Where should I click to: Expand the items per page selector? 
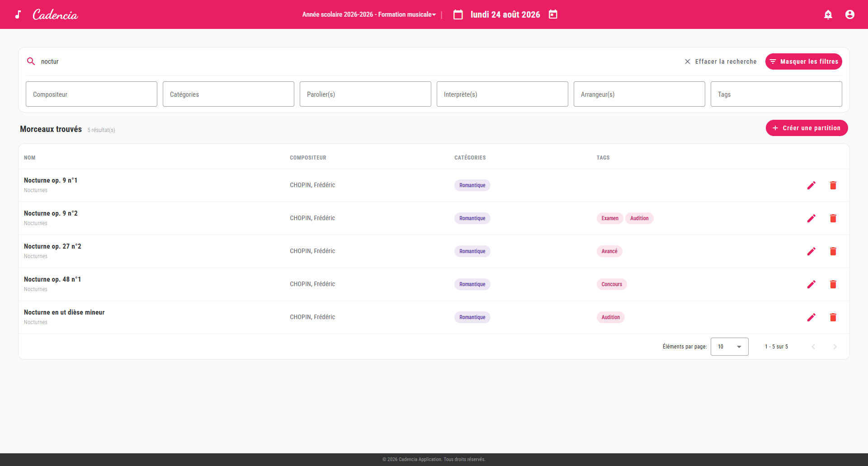[729, 347]
